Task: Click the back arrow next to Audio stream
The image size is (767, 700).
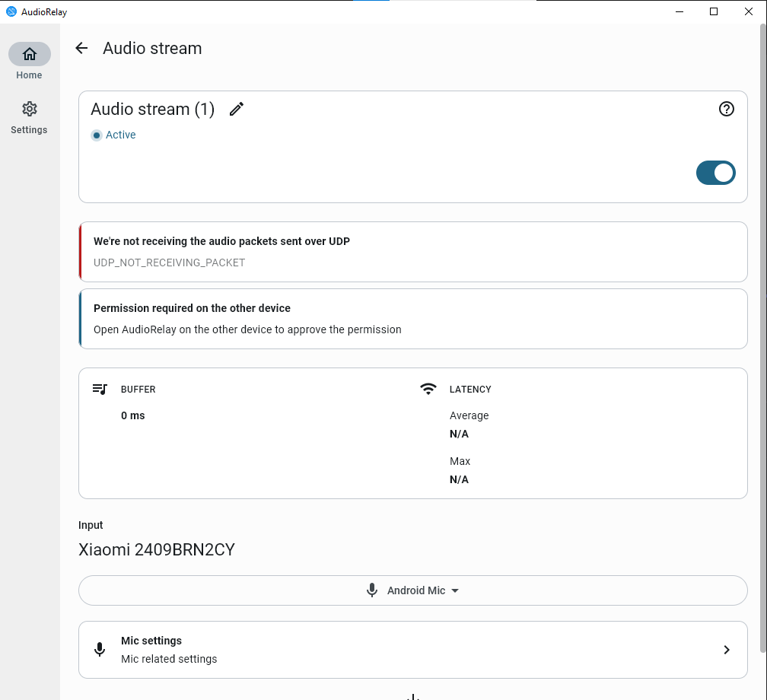Action: (81, 49)
